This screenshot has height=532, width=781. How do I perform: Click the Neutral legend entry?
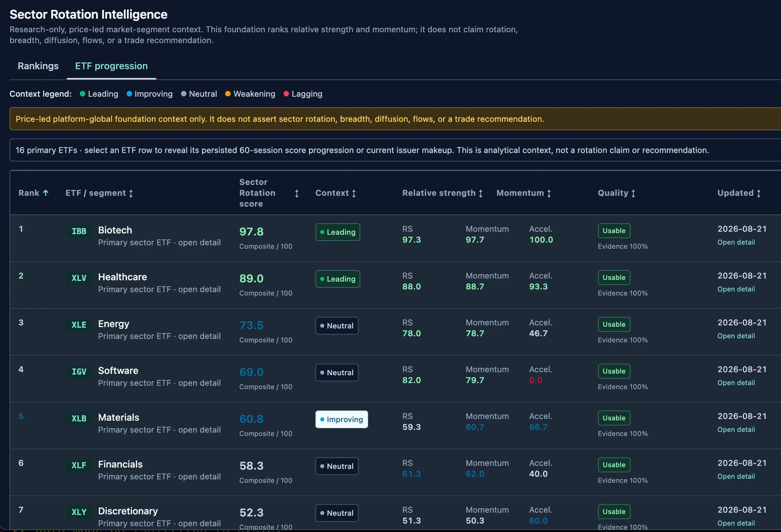coord(199,94)
